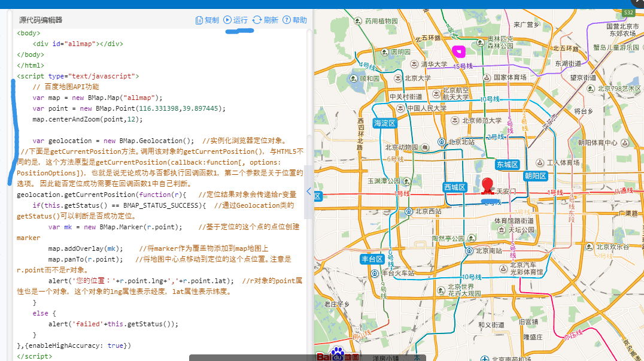
Task: Click the 圆明园 park icon
Action: point(384,51)
